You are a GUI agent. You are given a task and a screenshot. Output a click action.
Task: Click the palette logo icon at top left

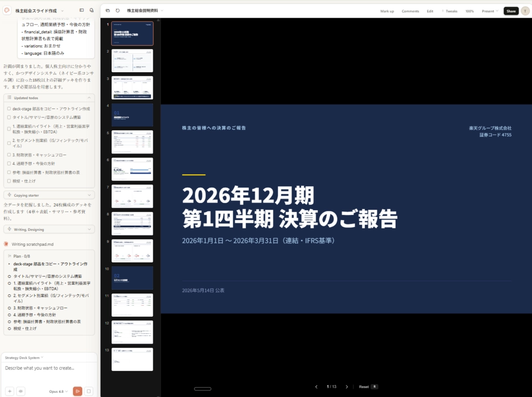[x=7, y=10]
